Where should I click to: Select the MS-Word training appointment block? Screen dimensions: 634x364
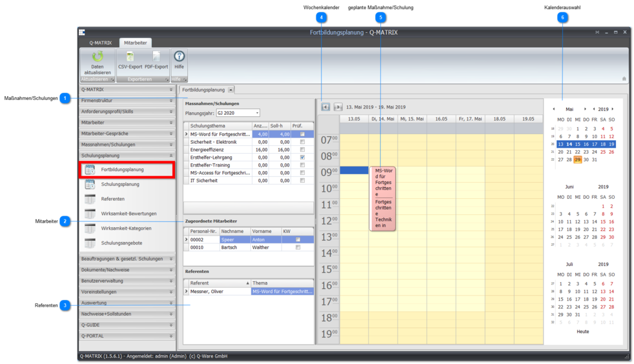click(x=382, y=199)
